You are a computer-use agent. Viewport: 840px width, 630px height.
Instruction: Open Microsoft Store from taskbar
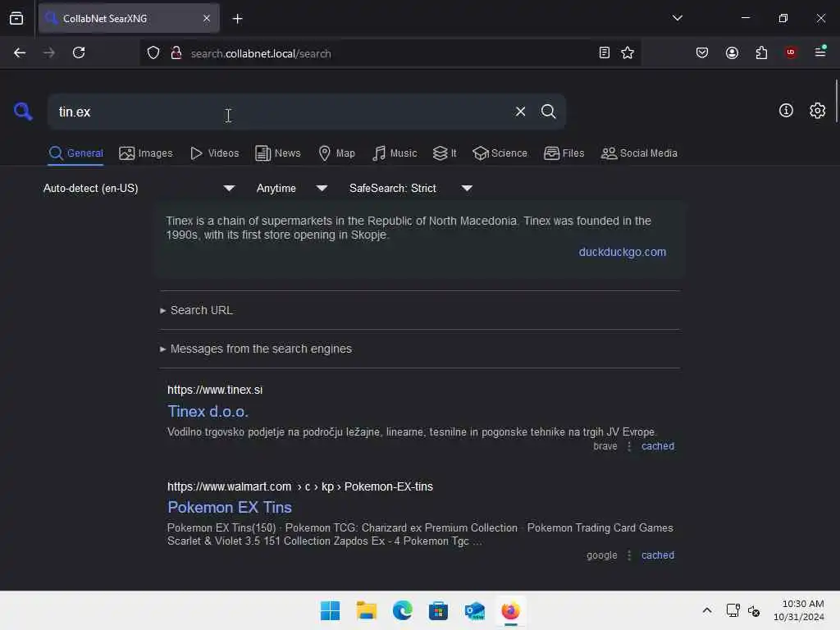pyautogui.click(x=438, y=610)
